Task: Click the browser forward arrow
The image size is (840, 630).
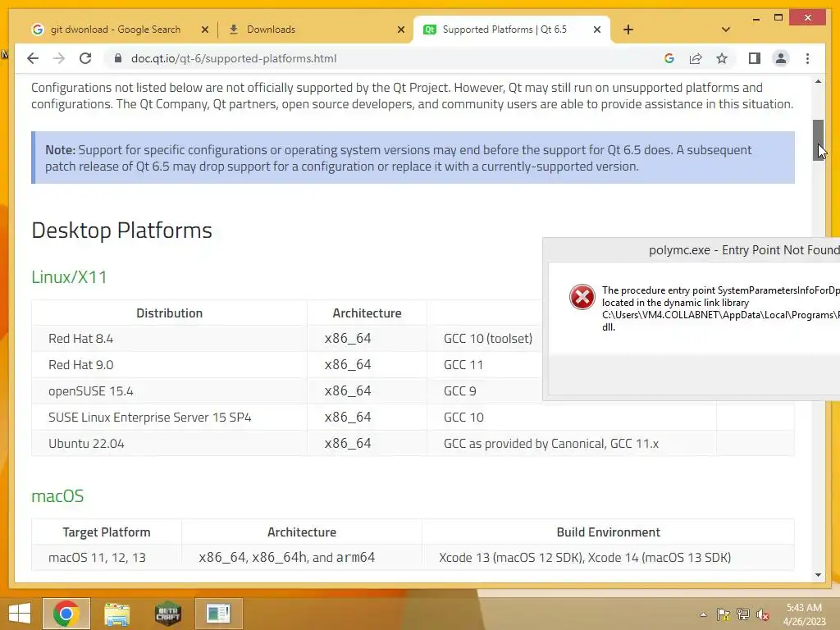Action: (x=59, y=58)
